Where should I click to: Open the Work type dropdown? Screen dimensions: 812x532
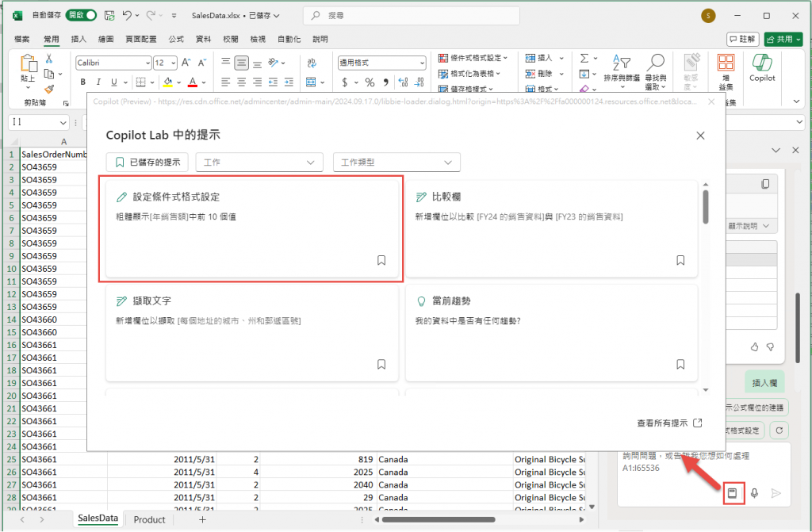[x=396, y=163]
